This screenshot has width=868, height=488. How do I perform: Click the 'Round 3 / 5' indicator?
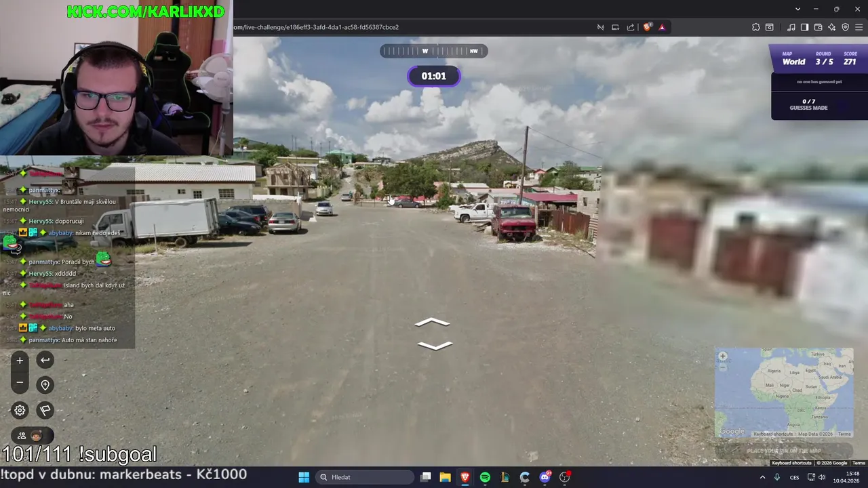click(x=824, y=59)
